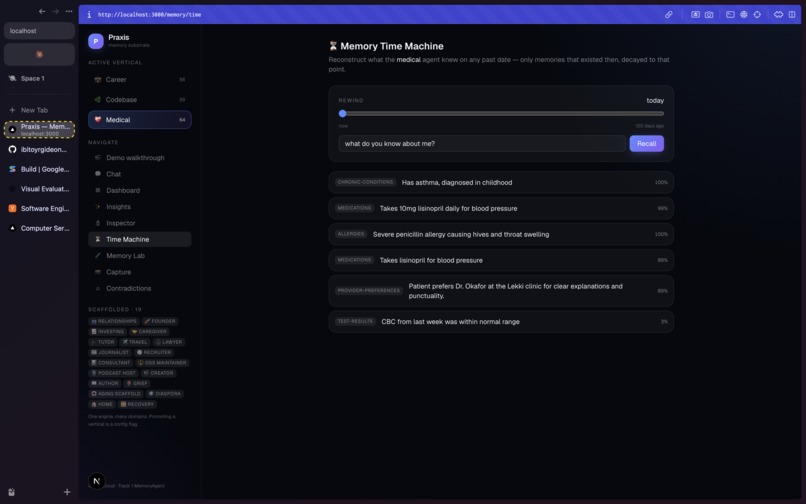The height and width of the screenshot is (504, 806).
Task: Open the Insights page
Action: (139, 207)
